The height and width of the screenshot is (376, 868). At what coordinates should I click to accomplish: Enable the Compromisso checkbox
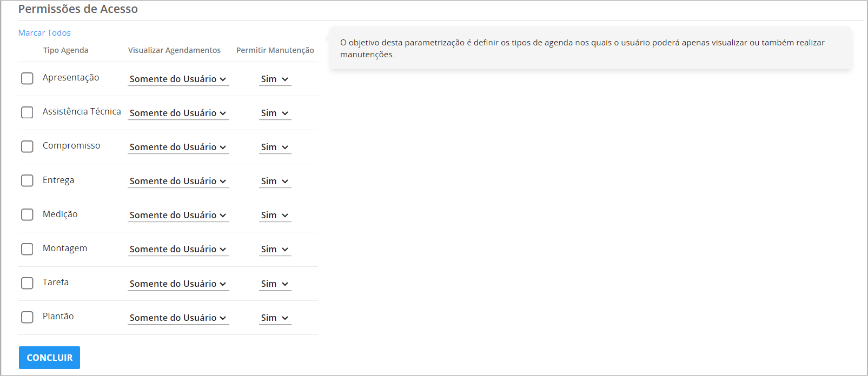click(27, 146)
